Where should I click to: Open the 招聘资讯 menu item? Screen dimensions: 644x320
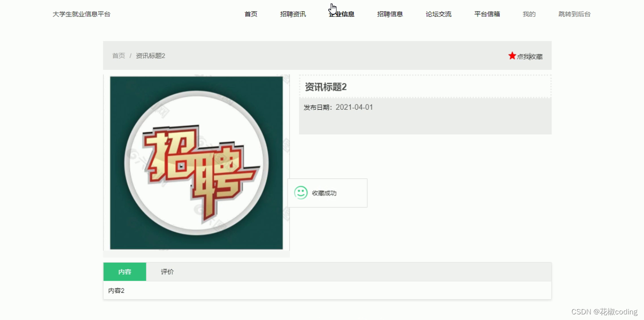click(292, 14)
